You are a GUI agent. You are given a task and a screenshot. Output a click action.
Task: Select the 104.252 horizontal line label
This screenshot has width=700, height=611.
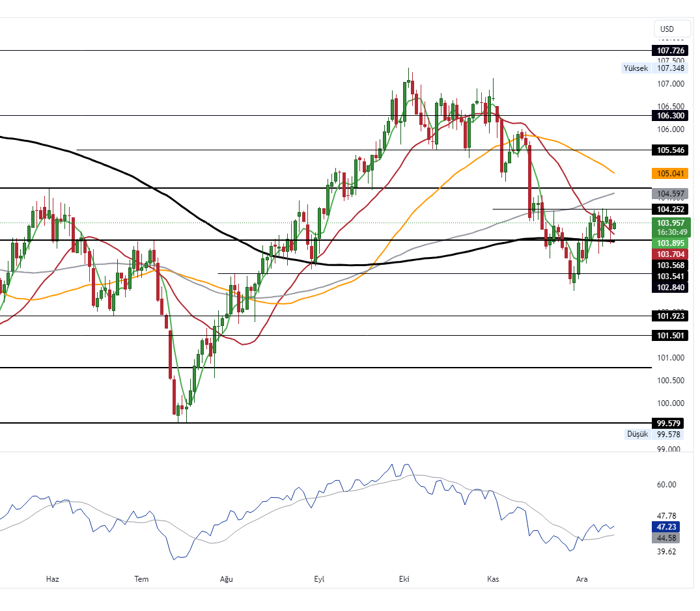(670, 210)
